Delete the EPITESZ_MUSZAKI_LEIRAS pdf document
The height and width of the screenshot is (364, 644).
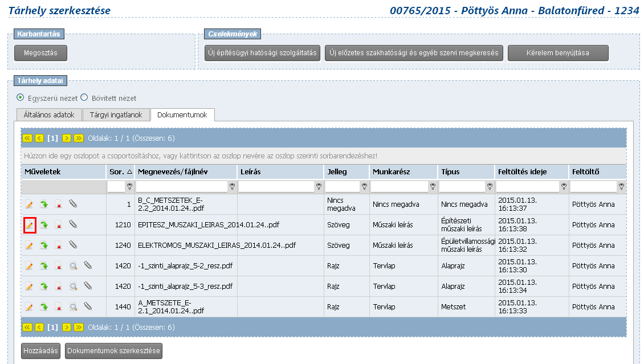pyautogui.click(x=58, y=225)
